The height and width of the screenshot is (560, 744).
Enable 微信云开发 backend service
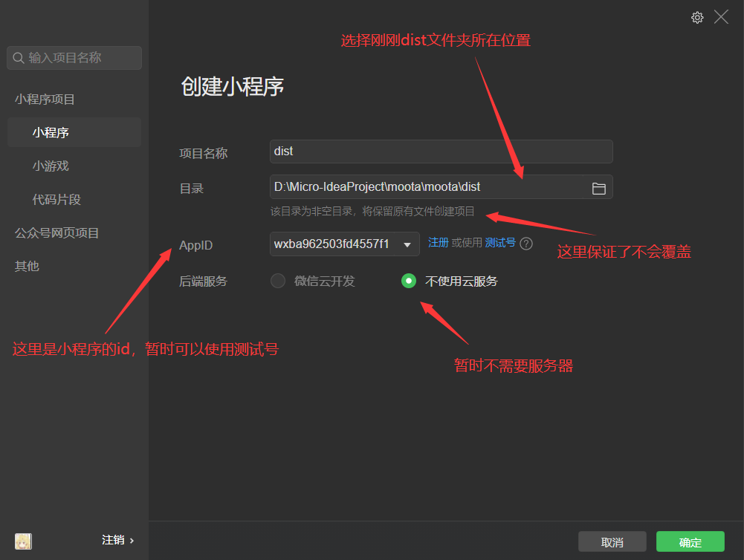(277, 281)
